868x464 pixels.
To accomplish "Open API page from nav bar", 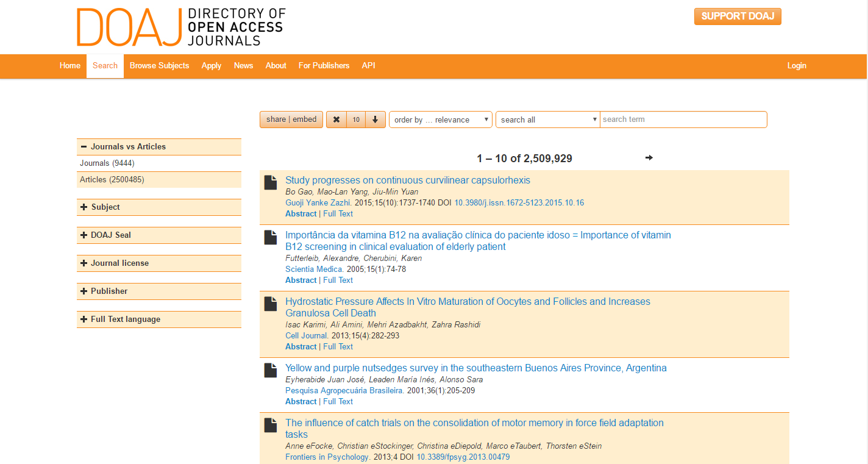I will tap(368, 66).
